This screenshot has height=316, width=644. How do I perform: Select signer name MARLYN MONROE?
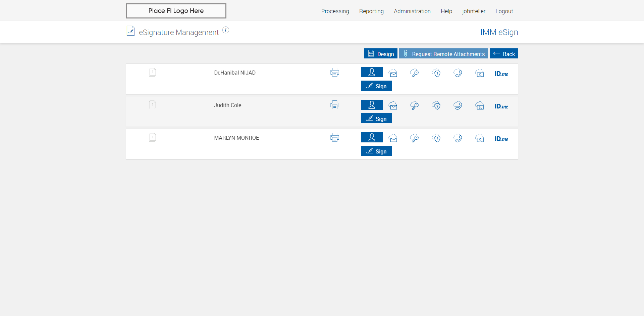236,138
